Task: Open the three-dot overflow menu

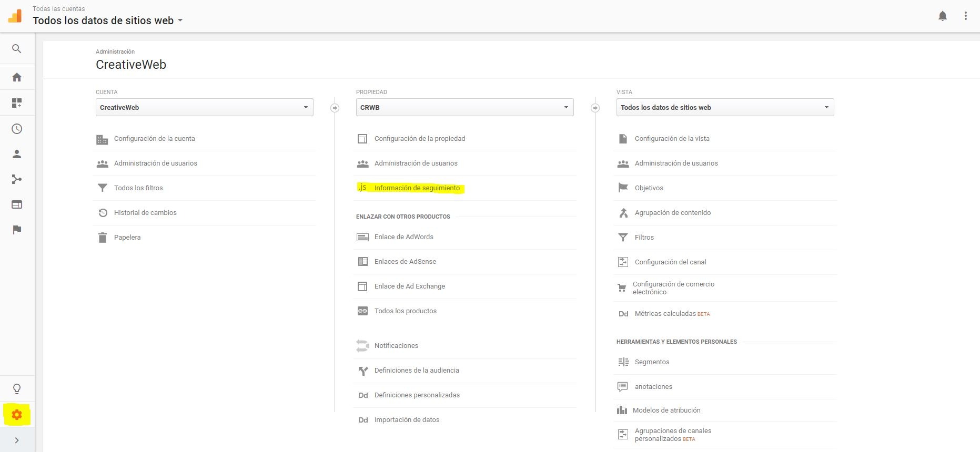Action: point(966,16)
